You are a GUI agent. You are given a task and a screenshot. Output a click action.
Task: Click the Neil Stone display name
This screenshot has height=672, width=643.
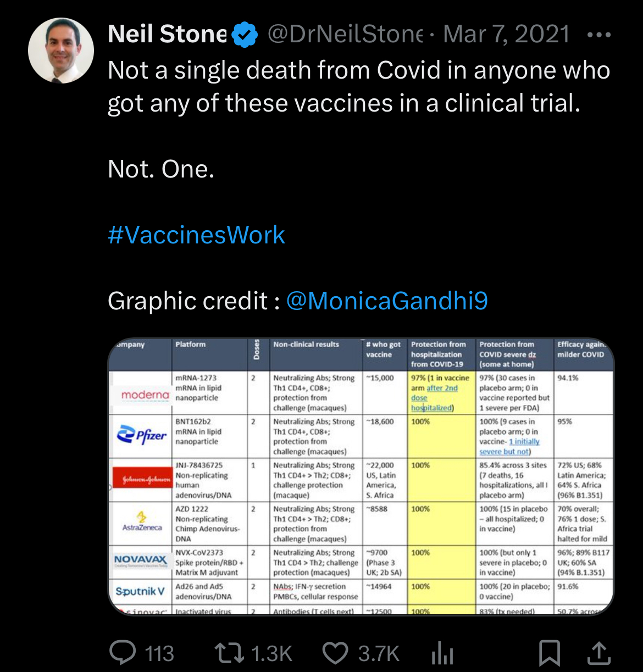(x=167, y=34)
